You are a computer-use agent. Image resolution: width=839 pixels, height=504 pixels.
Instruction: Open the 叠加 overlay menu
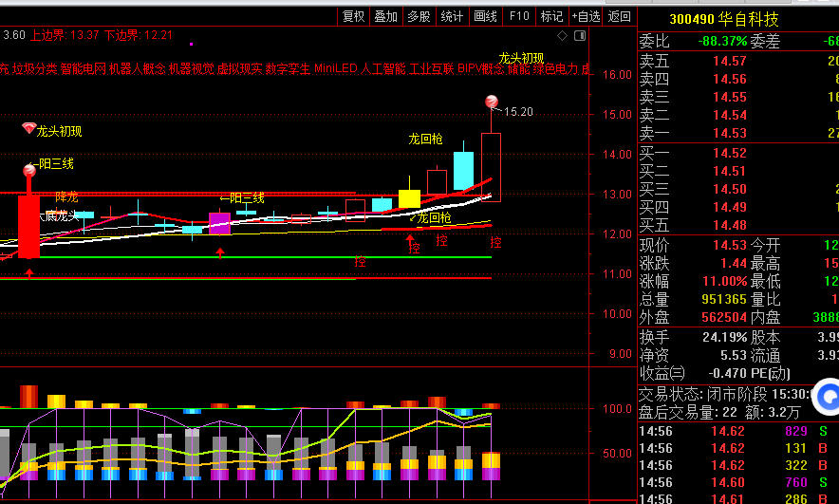[386, 16]
